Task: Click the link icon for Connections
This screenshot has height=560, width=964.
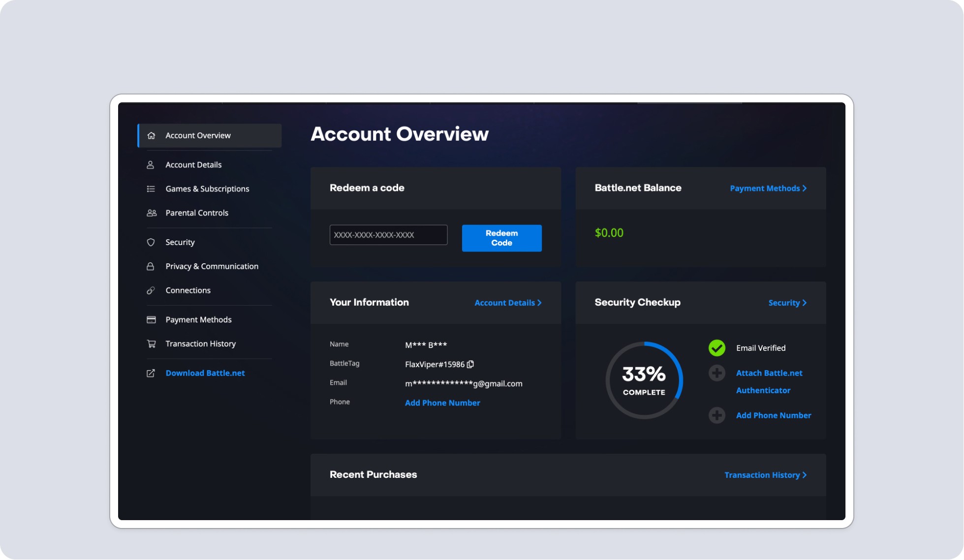Action: coord(151,290)
